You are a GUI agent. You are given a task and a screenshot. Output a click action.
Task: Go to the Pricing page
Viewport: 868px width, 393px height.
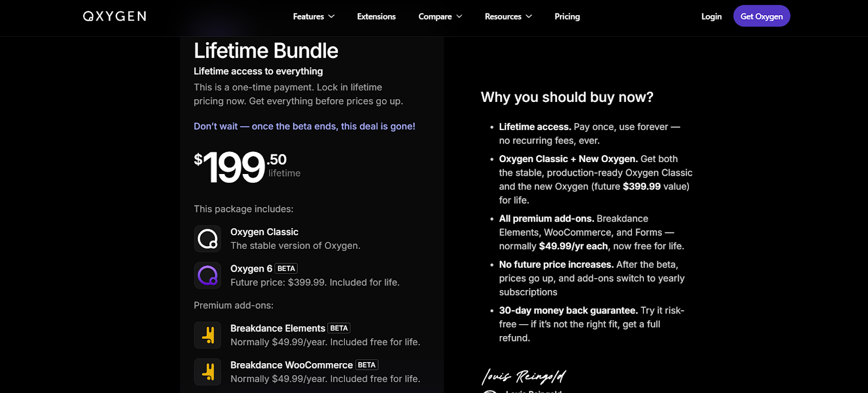click(567, 16)
